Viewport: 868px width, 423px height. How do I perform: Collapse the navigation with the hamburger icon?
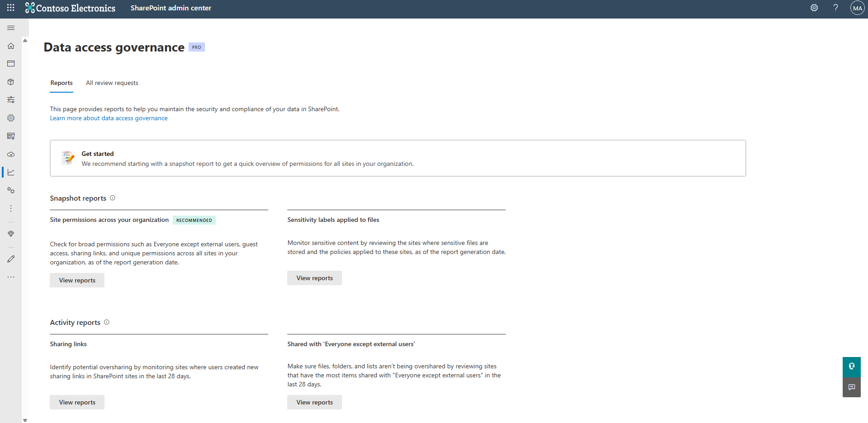(11, 28)
